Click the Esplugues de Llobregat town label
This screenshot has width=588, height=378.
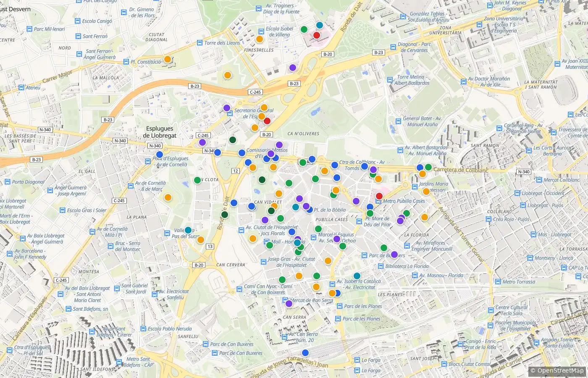pos(160,132)
